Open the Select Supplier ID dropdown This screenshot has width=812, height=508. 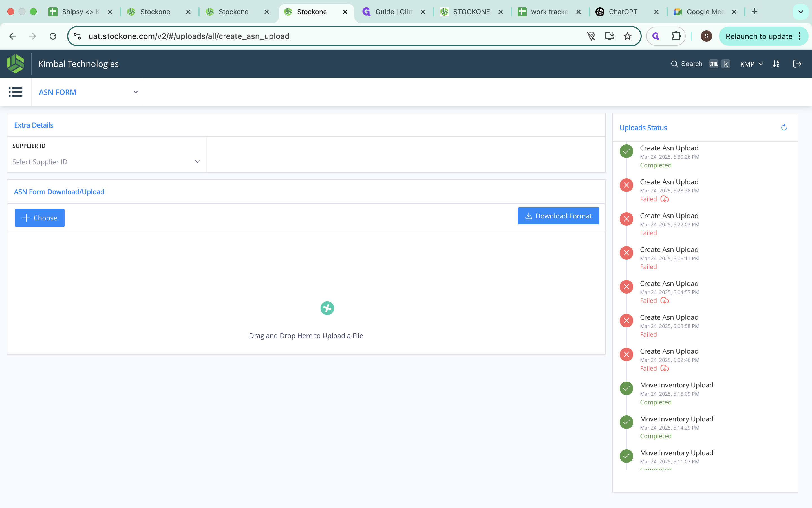pos(106,162)
